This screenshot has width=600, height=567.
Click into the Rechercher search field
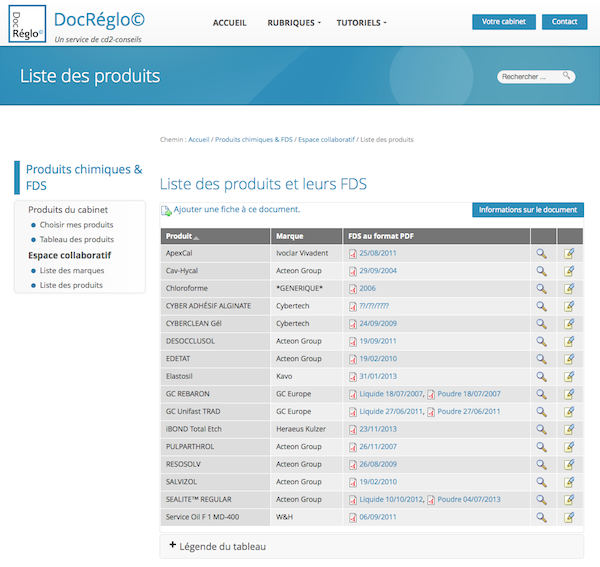point(530,76)
